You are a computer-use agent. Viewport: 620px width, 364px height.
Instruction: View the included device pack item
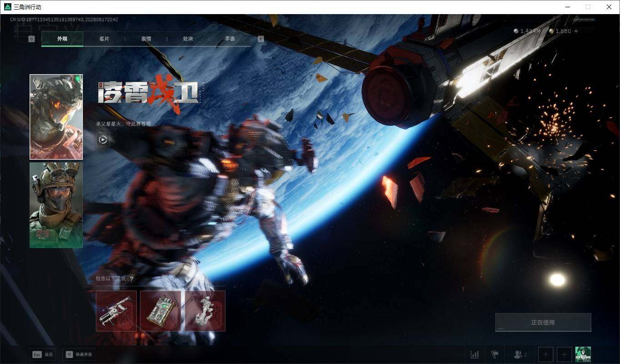coord(161,311)
